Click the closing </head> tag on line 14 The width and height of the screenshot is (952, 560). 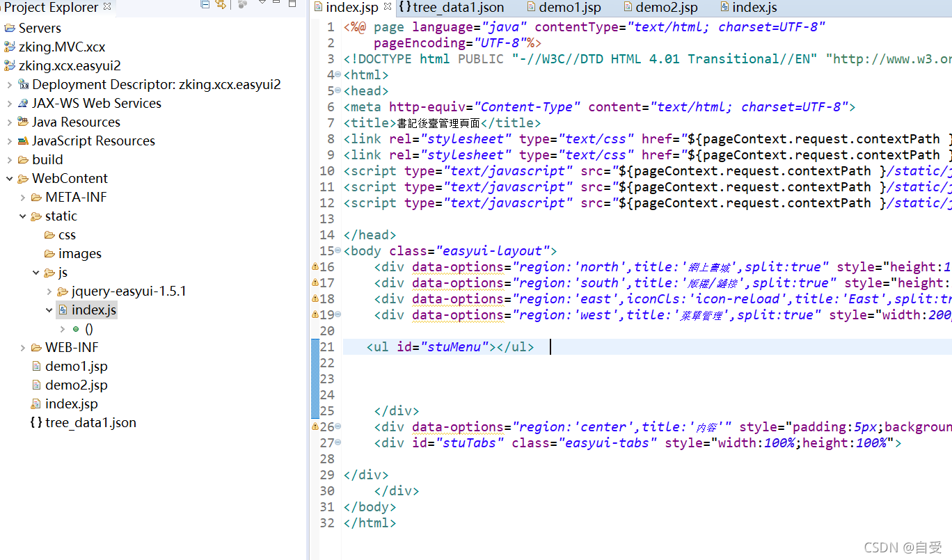[x=370, y=235]
